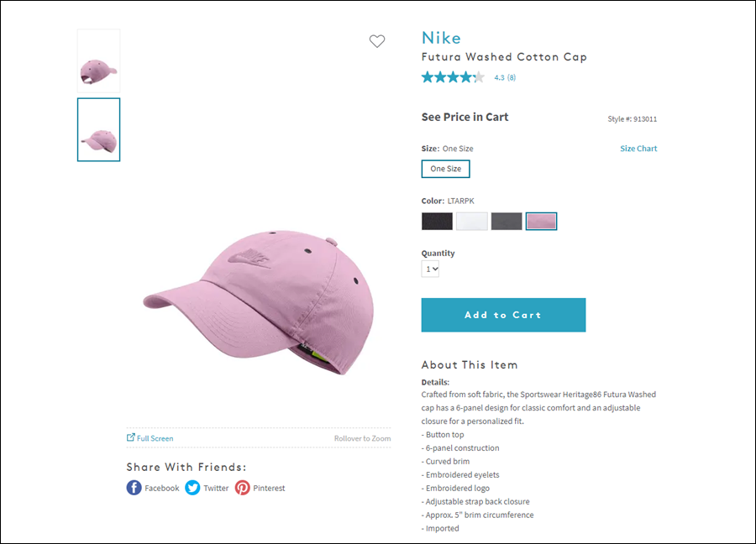Click the Facebook share icon
The height and width of the screenshot is (544, 756).
[134, 488]
